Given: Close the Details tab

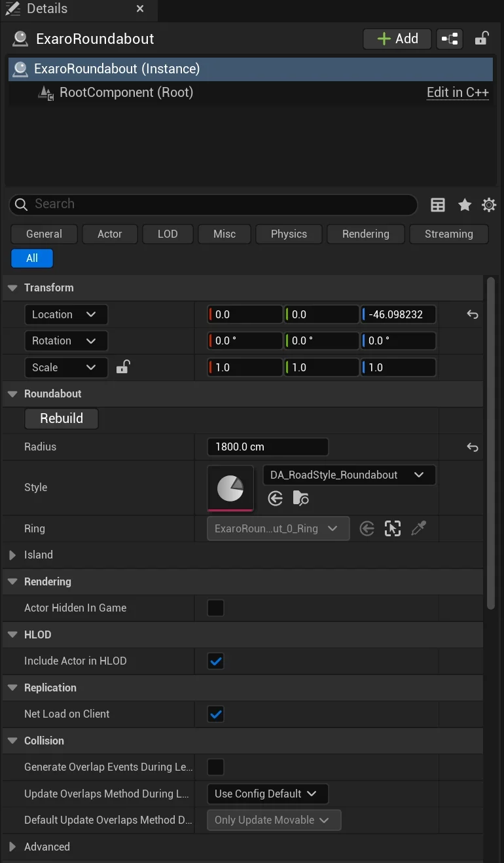Looking at the screenshot, I should coord(141,9).
